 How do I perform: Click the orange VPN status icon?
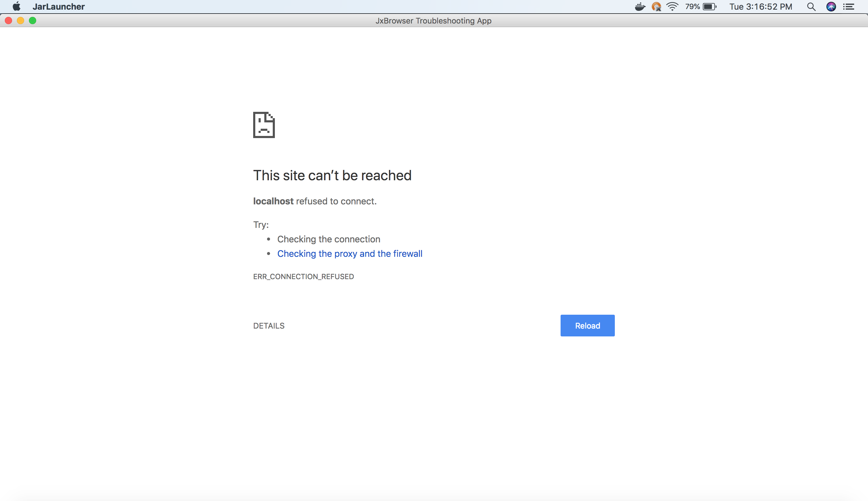point(656,7)
